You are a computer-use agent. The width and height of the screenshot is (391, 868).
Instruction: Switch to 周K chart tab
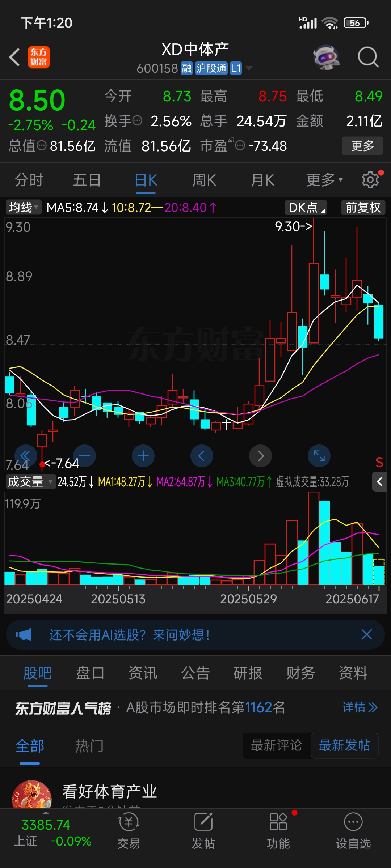pyautogui.click(x=204, y=180)
